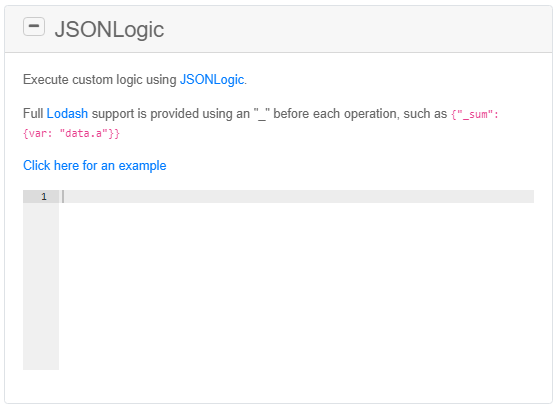This screenshot has width=557, height=406.
Task: Click the word 'Full' before Lodash
Action: (33, 114)
